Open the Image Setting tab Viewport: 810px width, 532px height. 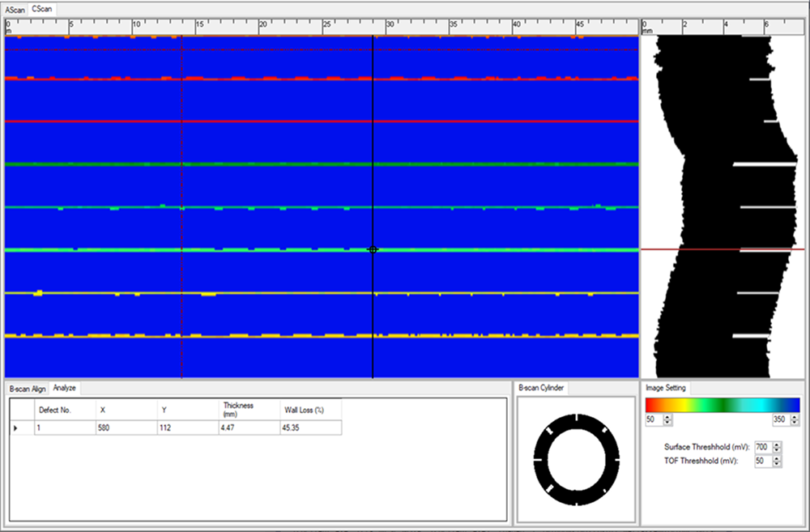pos(667,388)
